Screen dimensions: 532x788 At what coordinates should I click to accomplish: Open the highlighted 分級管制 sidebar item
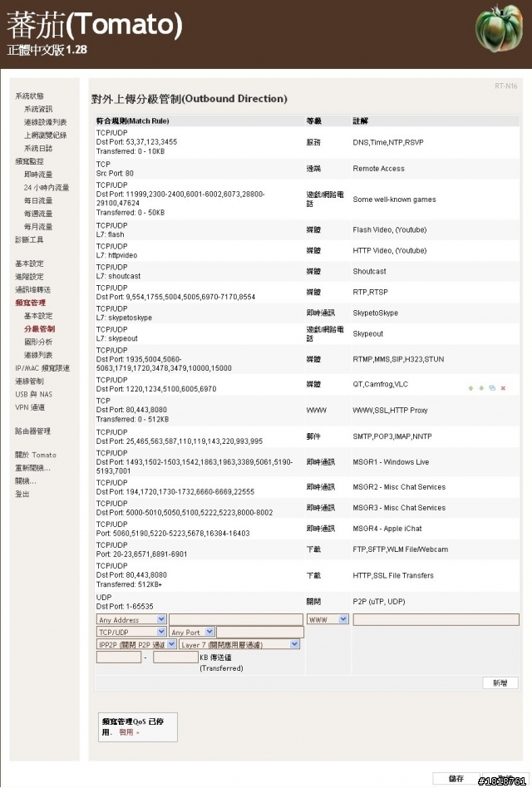click(39, 328)
